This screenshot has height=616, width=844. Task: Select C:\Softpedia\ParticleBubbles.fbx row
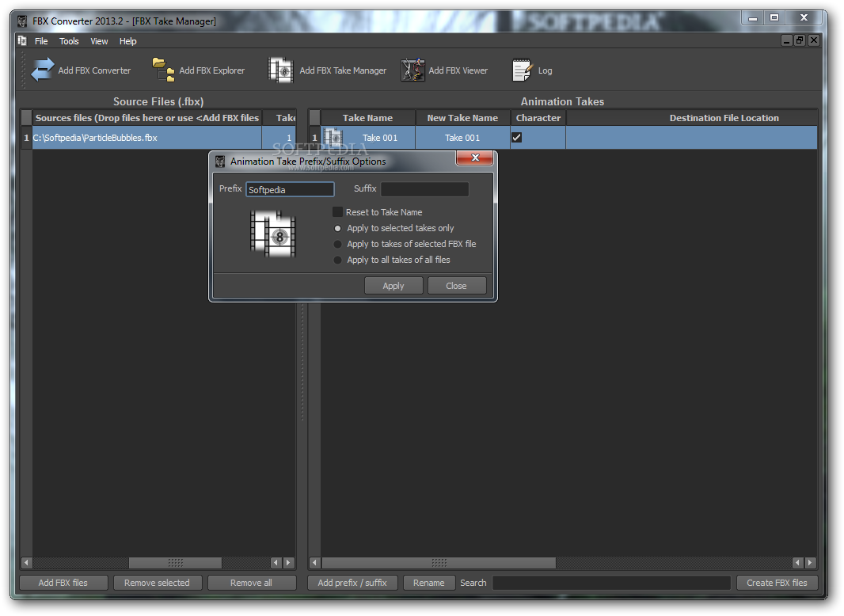[x=147, y=137]
